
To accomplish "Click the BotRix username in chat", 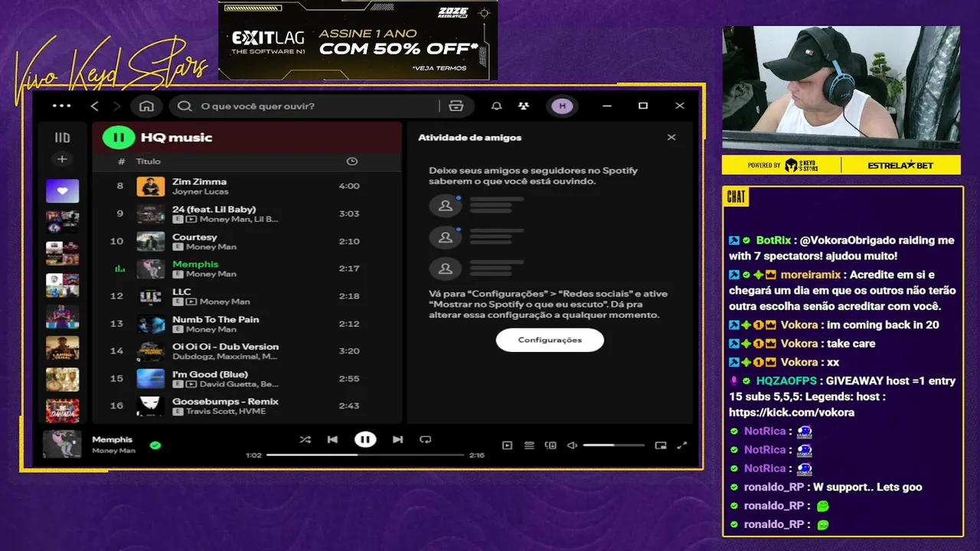I will click(x=773, y=240).
